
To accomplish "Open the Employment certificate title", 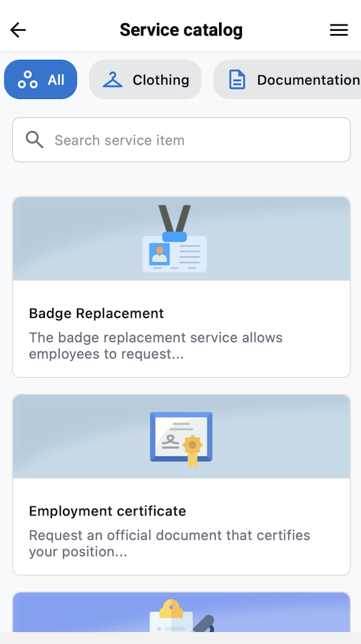I will tap(107, 512).
